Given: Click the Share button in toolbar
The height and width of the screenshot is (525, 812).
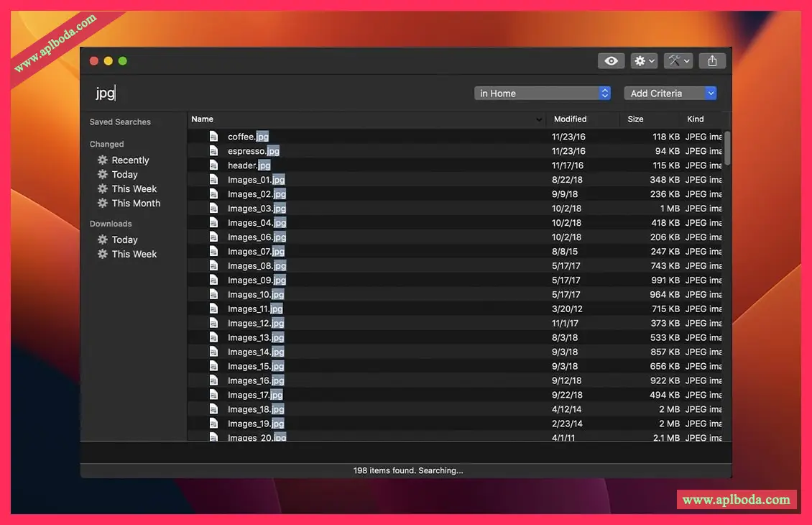Looking at the screenshot, I should (x=712, y=61).
